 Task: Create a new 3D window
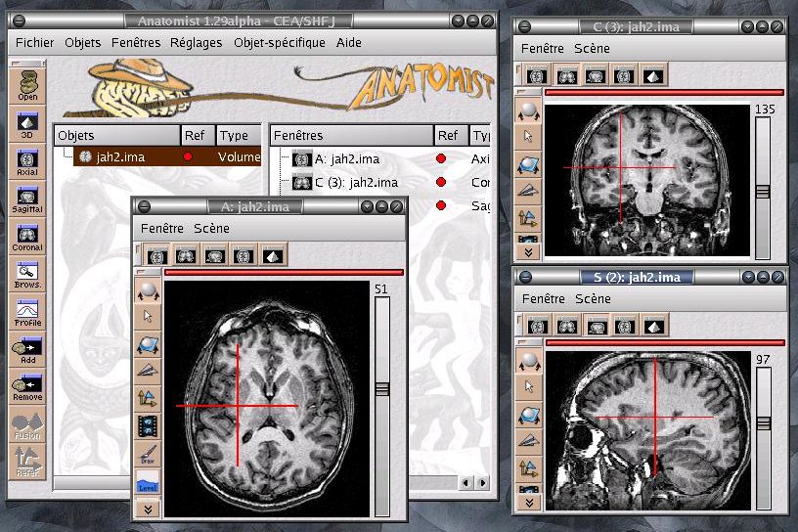[27, 126]
